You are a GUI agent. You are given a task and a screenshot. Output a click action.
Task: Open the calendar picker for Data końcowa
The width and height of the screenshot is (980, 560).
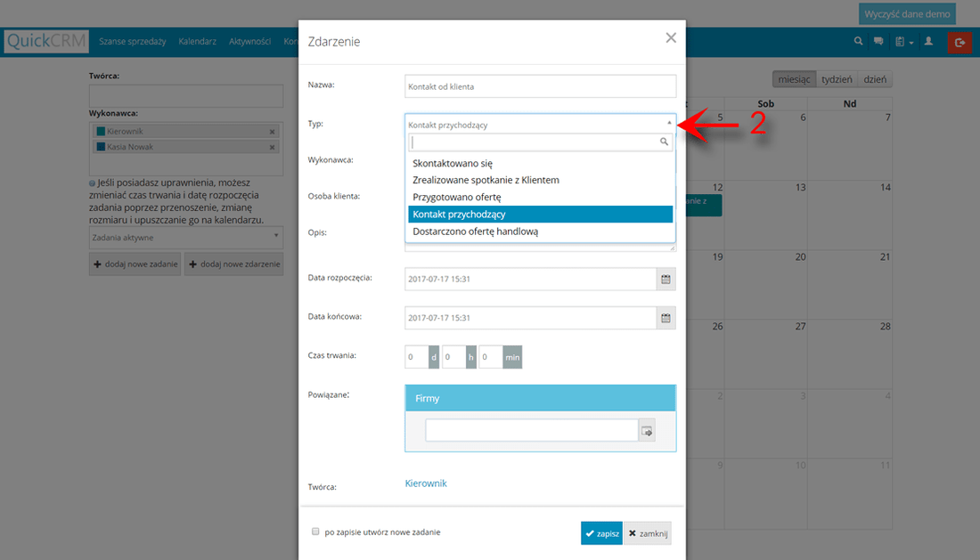666,317
